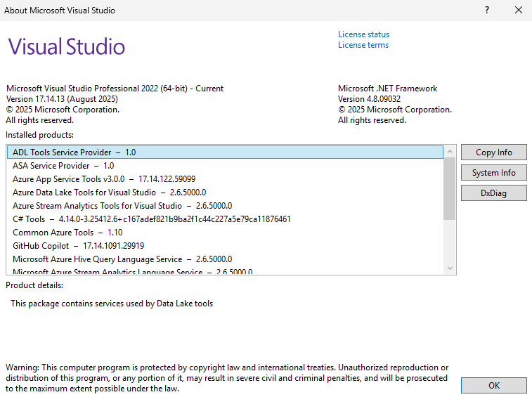This screenshot has height=397, width=532.
Task: Click the product details description text
Action: 112,304
